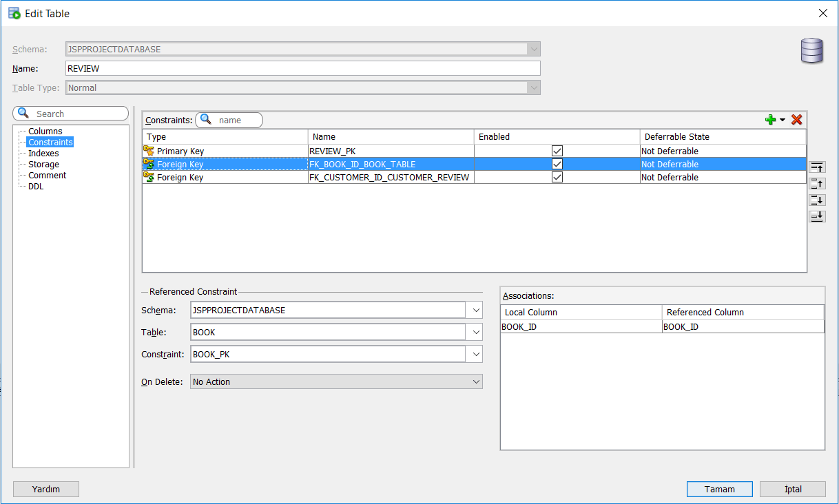Move constraint down one position
The width and height of the screenshot is (839, 504).
pos(817,200)
